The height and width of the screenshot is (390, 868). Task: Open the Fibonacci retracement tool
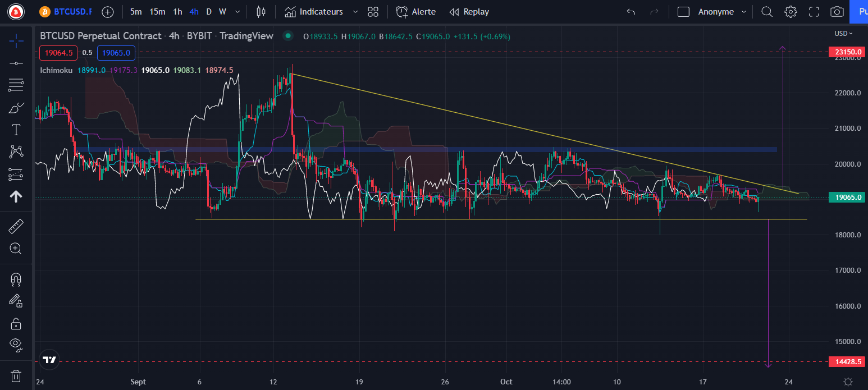click(x=16, y=85)
